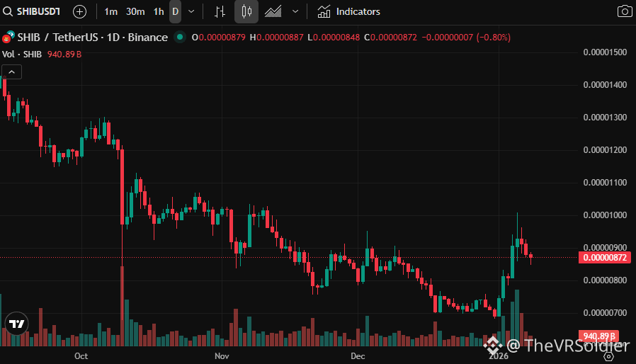Open the timeframe interval dropdown arrow
Viewport: 636px width, 364px height.
click(x=191, y=12)
